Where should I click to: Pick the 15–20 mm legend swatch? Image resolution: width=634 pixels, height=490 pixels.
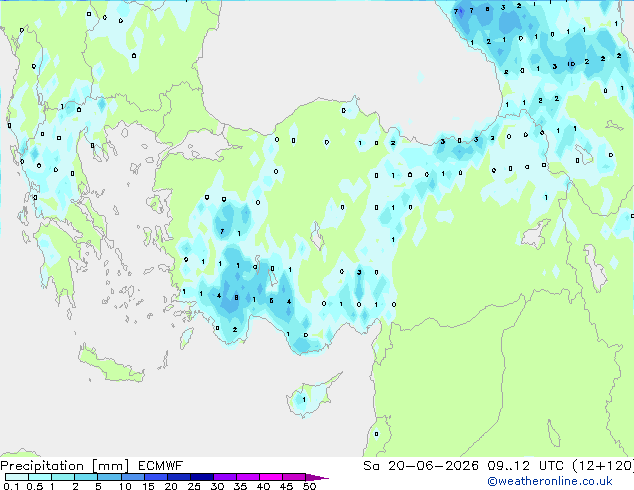point(156,477)
